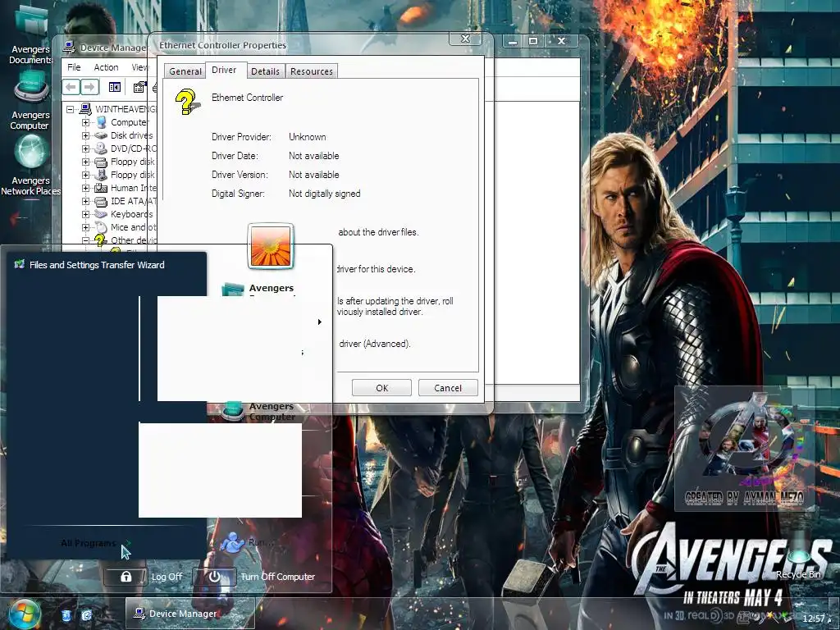Switch to the Details tab

[x=265, y=71]
